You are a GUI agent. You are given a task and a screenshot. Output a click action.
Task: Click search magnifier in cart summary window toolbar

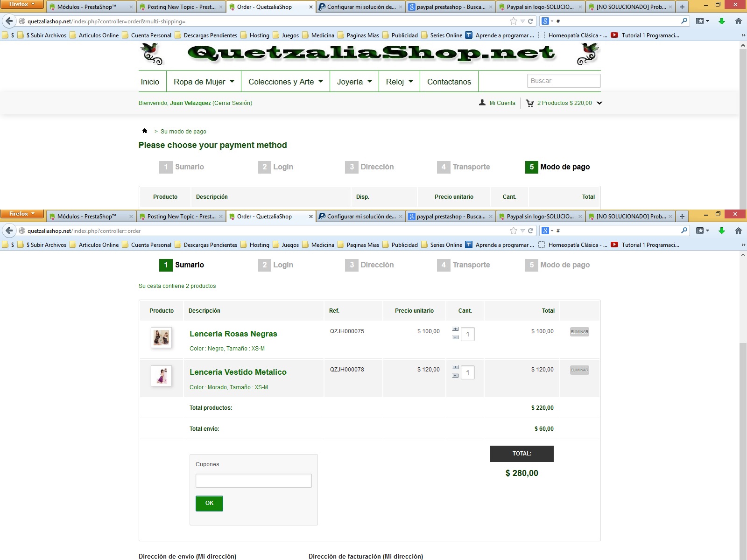pyautogui.click(x=684, y=231)
